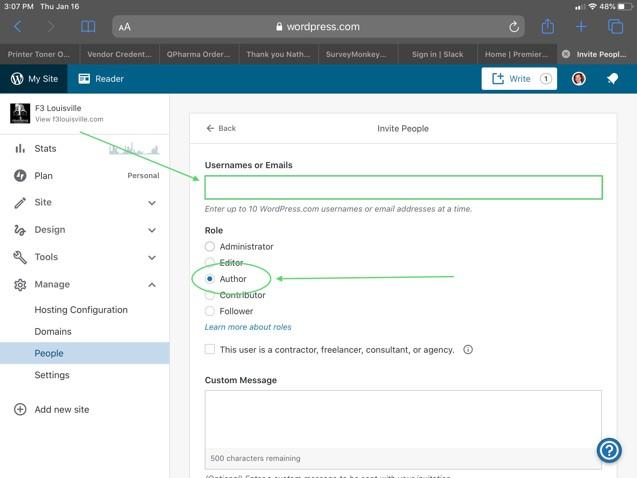Click the Reader icon in masthead
The image size is (637, 478).
[x=84, y=79]
